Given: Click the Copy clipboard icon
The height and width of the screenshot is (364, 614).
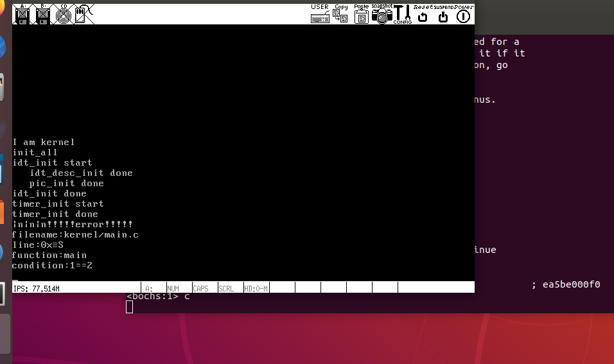Looking at the screenshot, I should click(340, 14).
